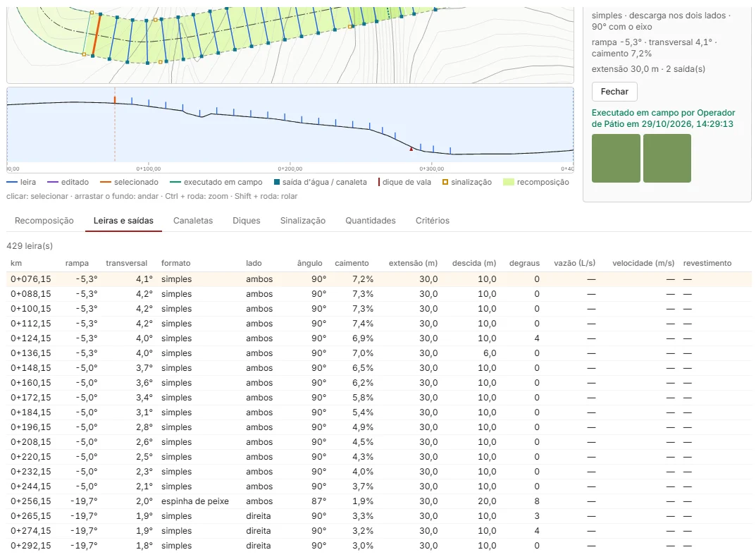Click the 'espinha de peixe' formato cell
Viewport: 756px width, 557px height.
tap(194, 501)
